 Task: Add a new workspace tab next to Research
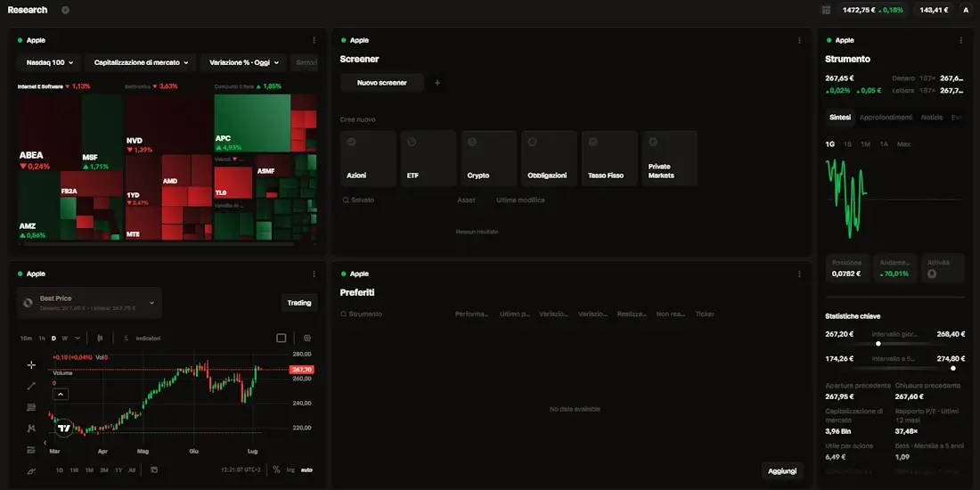[66, 10]
